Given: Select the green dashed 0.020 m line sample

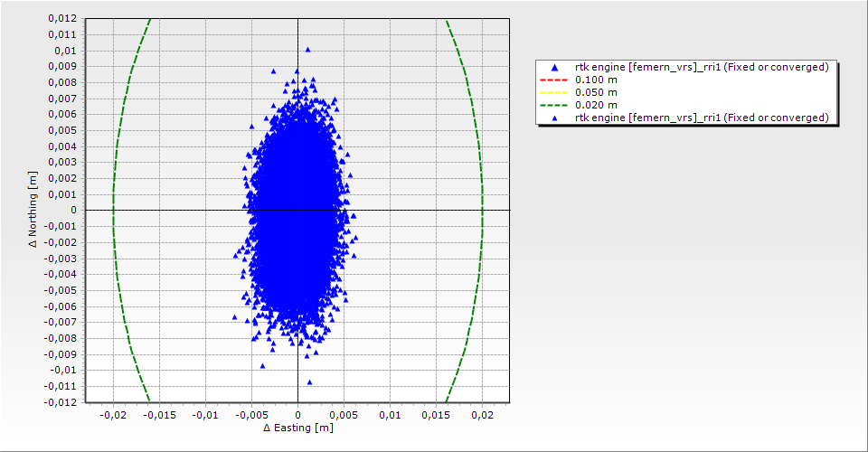Looking at the screenshot, I should (x=552, y=106).
